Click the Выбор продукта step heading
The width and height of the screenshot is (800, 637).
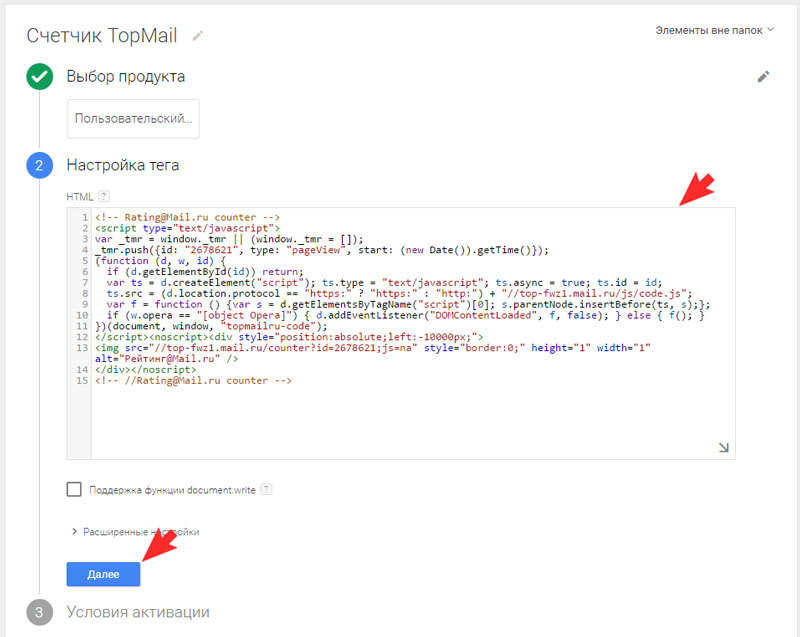click(x=126, y=77)
